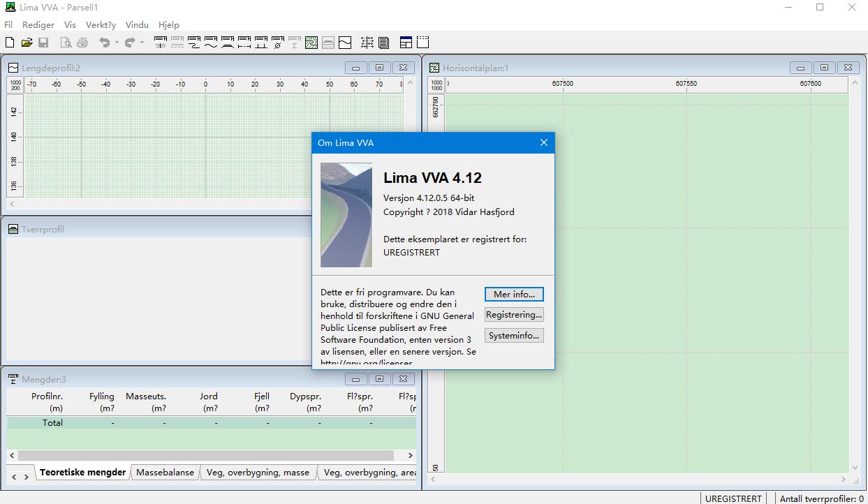Screen dimensions: 868x504
Task: Open the undo history dropdown arrow
Action: (x=117, y=43)
